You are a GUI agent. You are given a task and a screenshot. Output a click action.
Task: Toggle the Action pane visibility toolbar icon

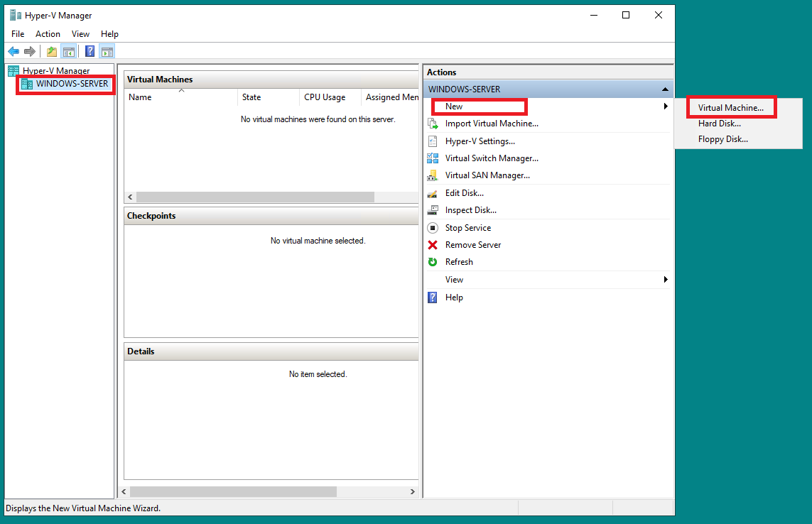pos(107,50)
